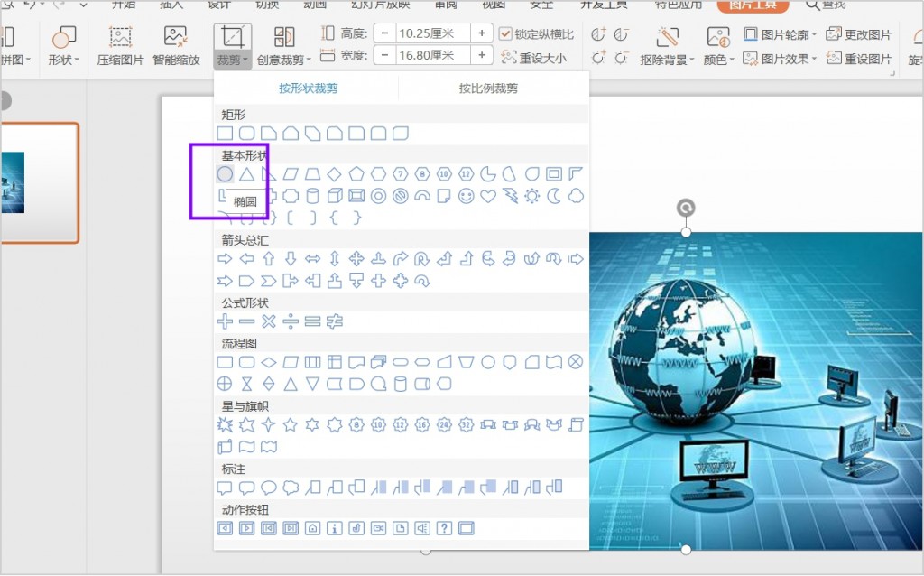Image resolution: width=924 pixels, height=576 pixels.
Task: Choose the left-right double arrow shape
Action: pos(312,259)
